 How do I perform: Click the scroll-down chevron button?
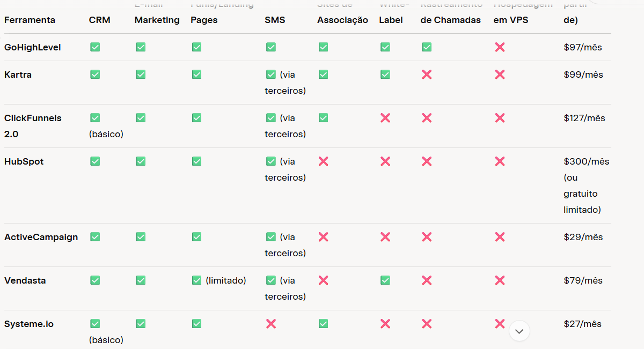(x=519, y=331)
